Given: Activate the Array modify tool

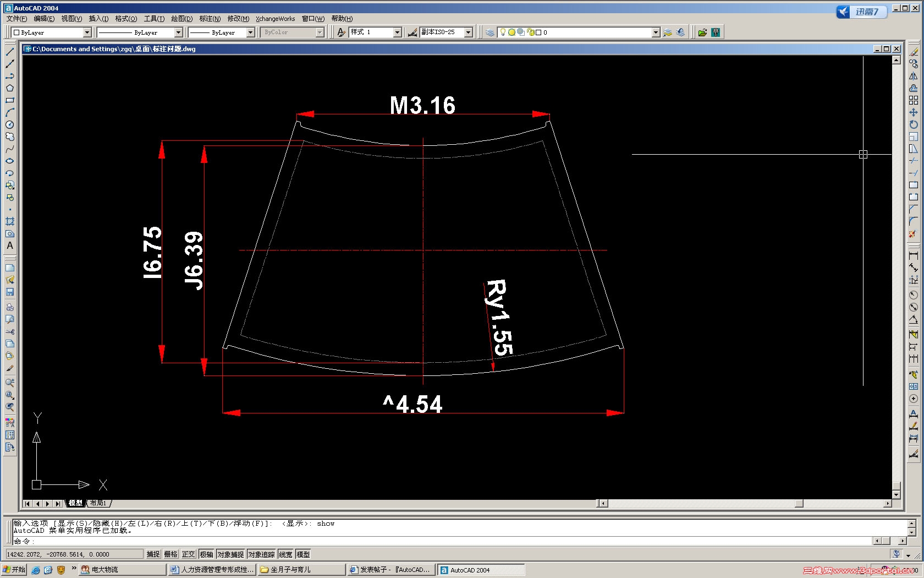Looking at the screenshot, I should point(914,100).
